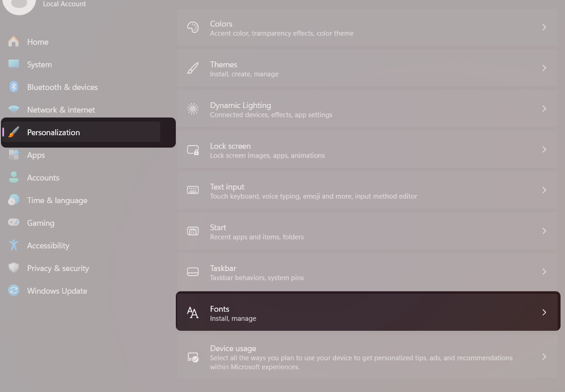Image resolution: width=565 pixels, height=392 pixels.
Task: Expand the Colors settings chevron
Action: coord(544,27)
